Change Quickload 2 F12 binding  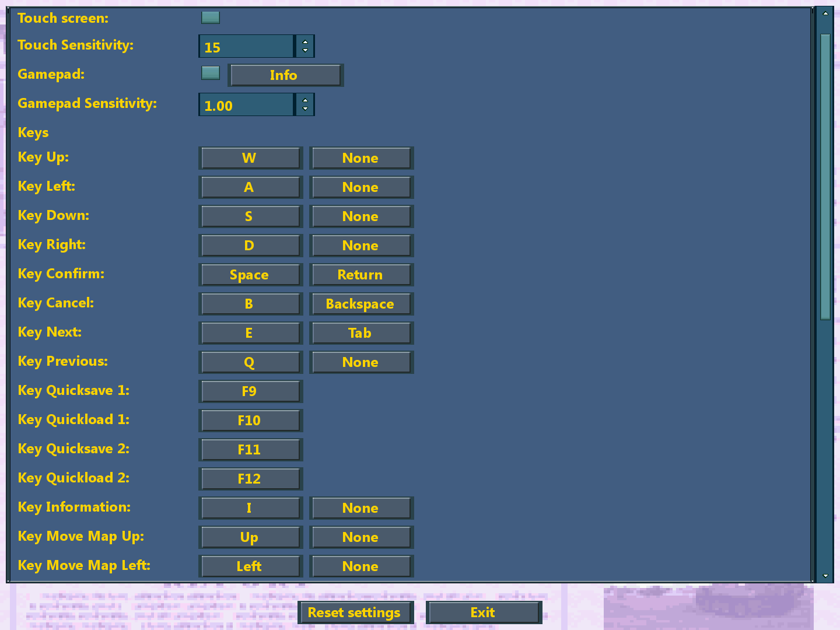pos(251,479)
